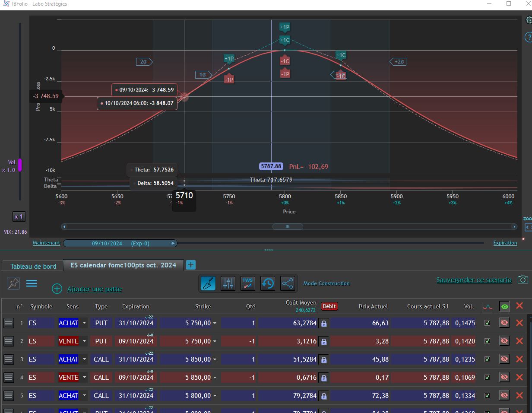Uncheck the checkbox on row 1
This screenshot has height=413, width=532.
coord(488,323)
